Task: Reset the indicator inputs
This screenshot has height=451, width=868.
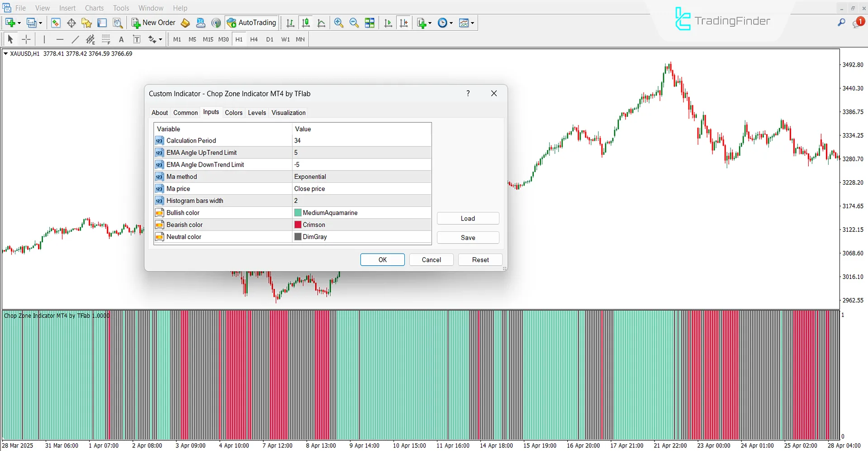Action: pos(480,259)
